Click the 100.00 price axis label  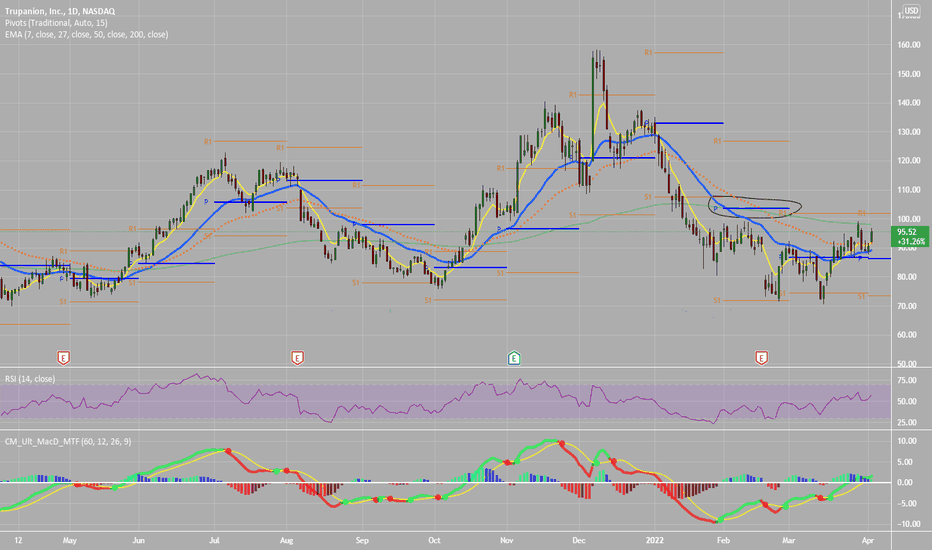point(909,219)
